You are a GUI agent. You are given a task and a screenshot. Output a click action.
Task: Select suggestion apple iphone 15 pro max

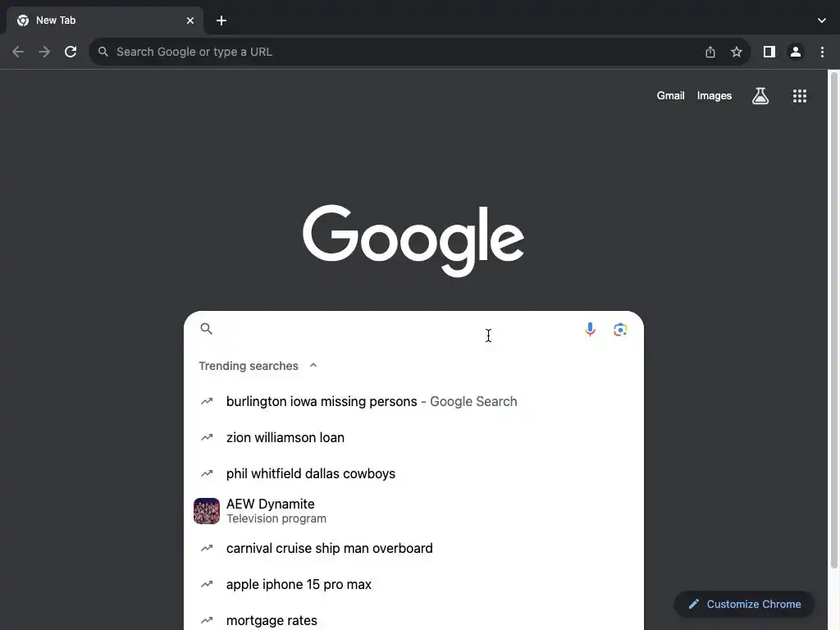tap(413, 584)
